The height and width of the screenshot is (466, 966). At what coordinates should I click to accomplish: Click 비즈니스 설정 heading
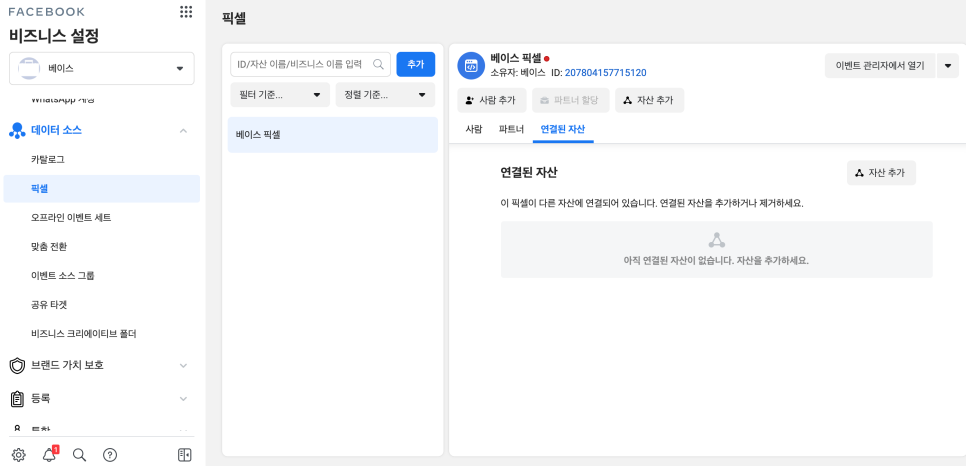pyautogui.click(x=54, y=36)
